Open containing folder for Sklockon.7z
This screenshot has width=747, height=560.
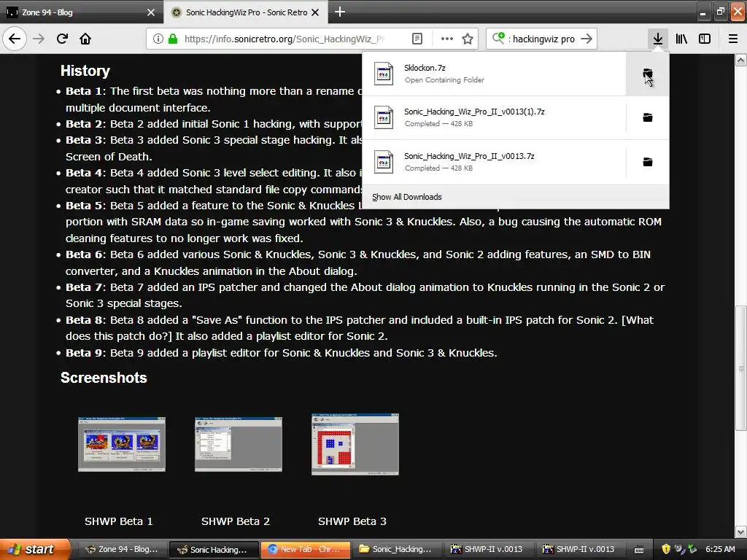(648, 74)
